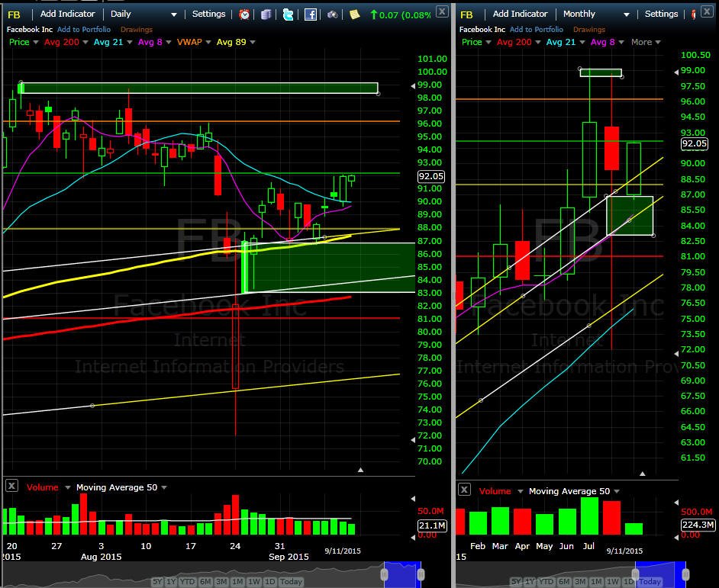Select the 3M range in daily chart

point(221,582)
